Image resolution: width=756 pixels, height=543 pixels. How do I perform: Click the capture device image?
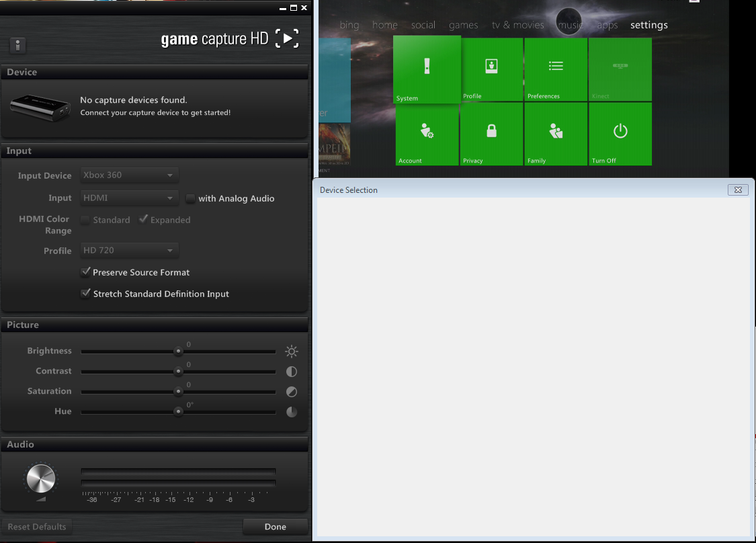40,107
